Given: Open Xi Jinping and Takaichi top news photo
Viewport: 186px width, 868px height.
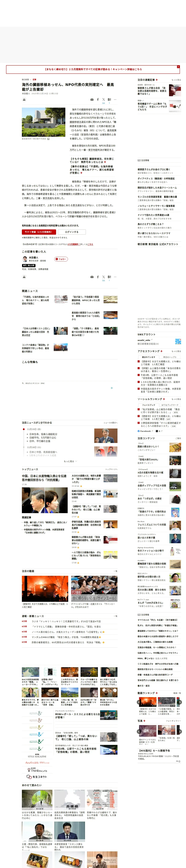Looking at the screenshot, I should [x=45, y=500].
